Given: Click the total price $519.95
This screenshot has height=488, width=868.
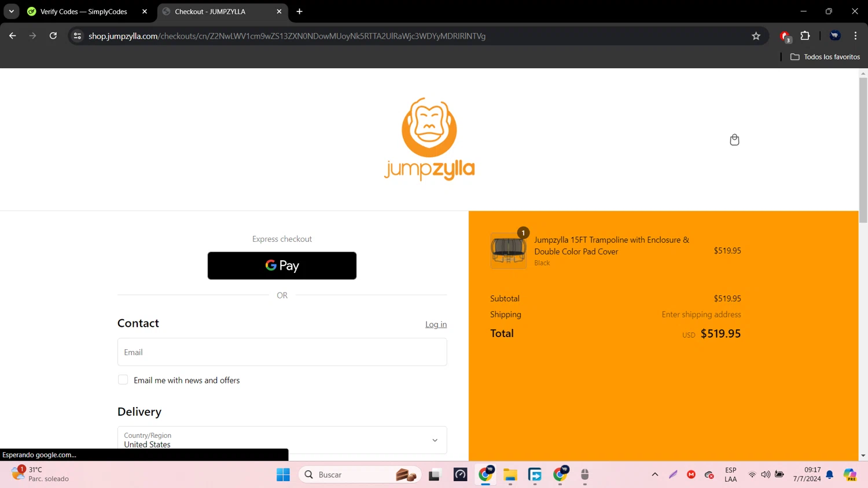Looking at the screenshot, I should click(x=720, y=334).
